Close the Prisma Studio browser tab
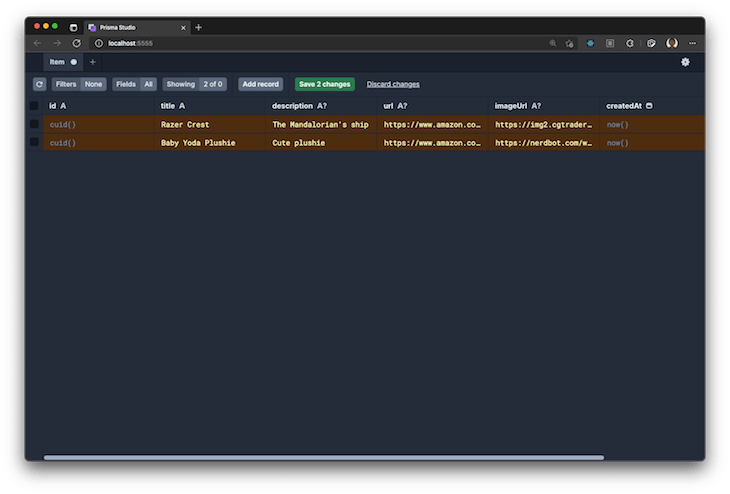This screenshot has height=494, width=730. [x=183, y=28]
